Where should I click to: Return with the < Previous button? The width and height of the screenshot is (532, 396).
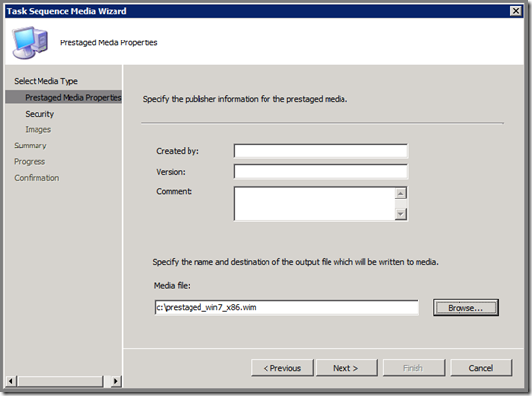pyautogui.click(x=282, y=368)
